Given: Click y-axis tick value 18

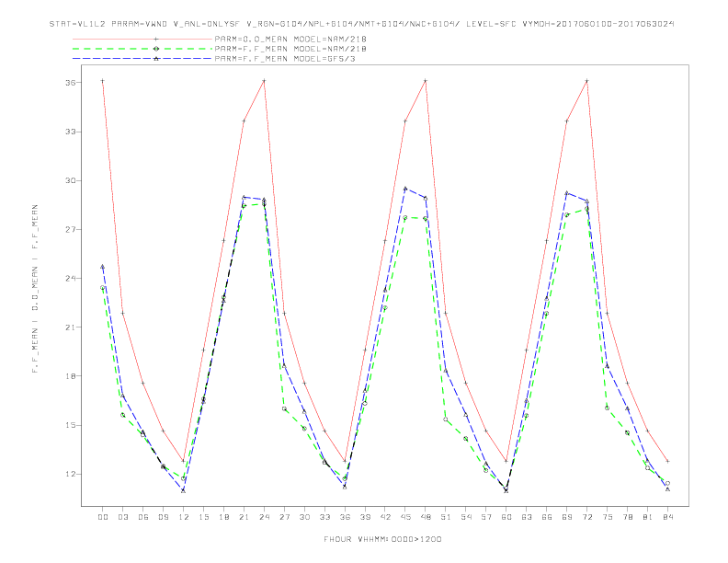Looking at the screenshot, I should click(x=71, y=376).
